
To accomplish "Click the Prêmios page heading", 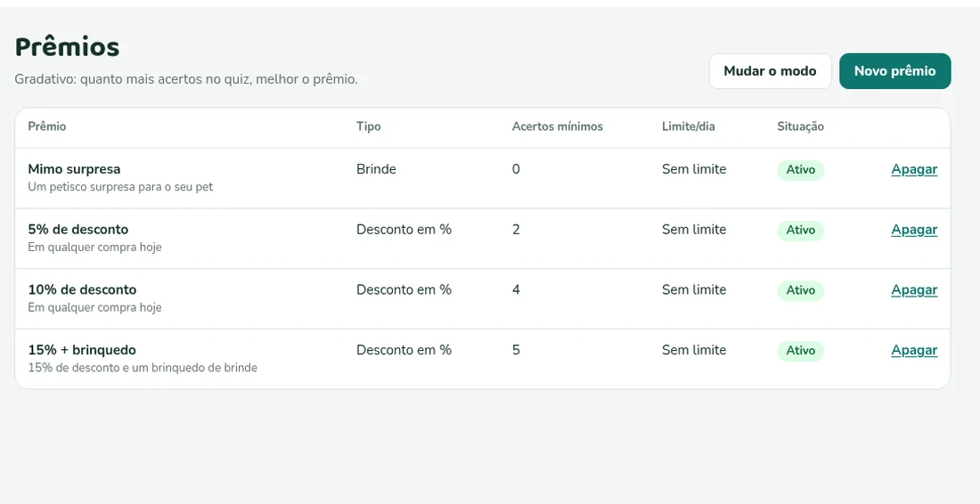I will pyautogui.click(x=67, y=47).
